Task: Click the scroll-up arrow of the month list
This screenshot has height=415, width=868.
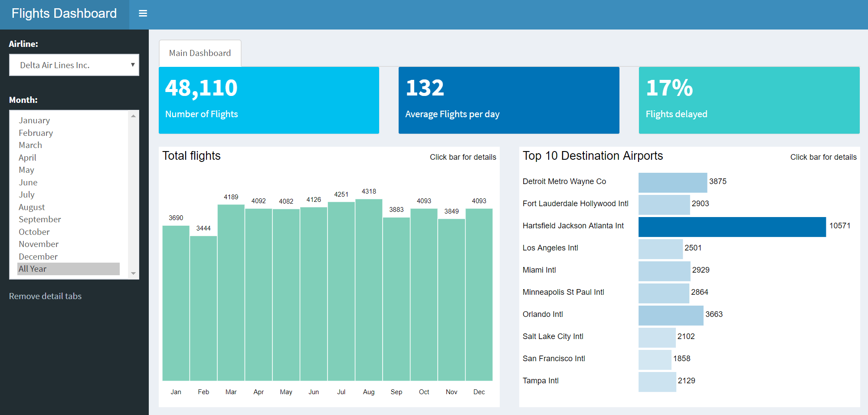Action: point(133,115)
